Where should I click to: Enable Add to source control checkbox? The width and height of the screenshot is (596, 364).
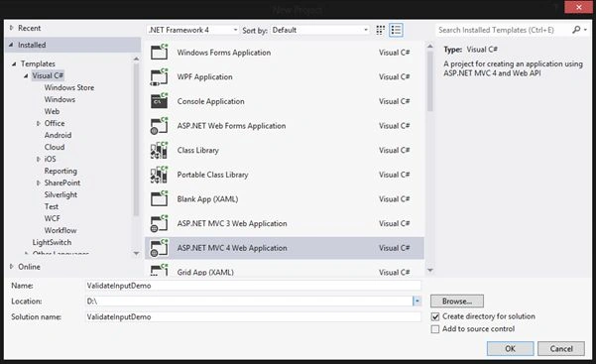click(x=435, y=329)
